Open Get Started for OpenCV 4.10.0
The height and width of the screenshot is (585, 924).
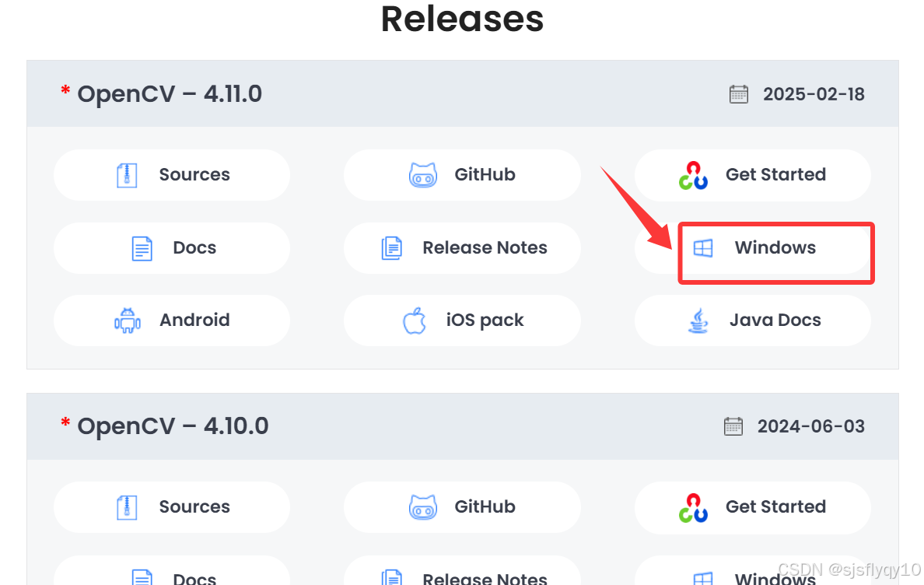pos(753,507)
